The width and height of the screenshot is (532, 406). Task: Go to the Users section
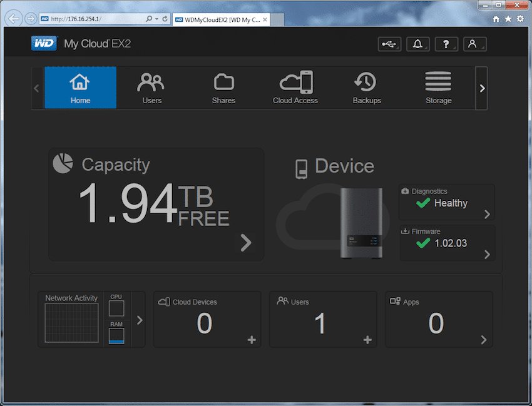point(151,88)
